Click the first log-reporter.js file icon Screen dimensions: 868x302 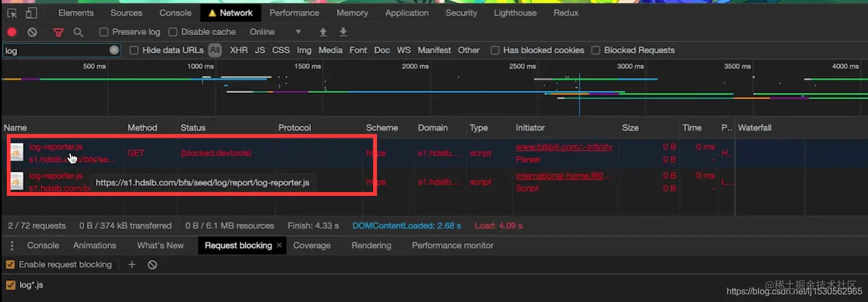17,152
